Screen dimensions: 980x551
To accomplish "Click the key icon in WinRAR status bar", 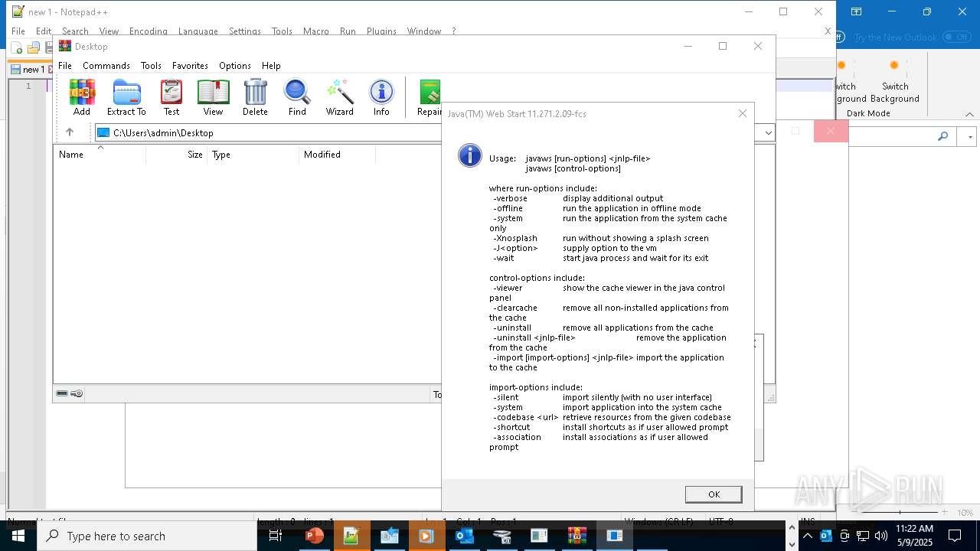I will pos(77,393).
